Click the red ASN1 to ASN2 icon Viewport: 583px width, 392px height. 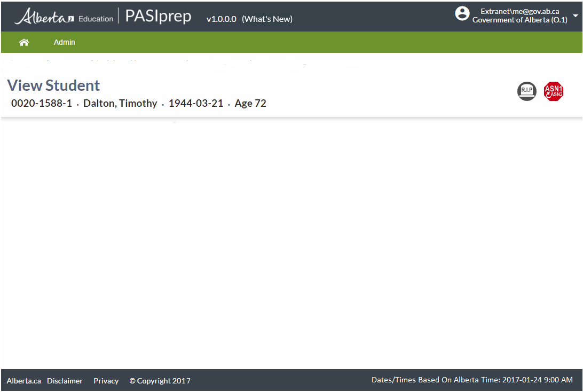point(553,91)
